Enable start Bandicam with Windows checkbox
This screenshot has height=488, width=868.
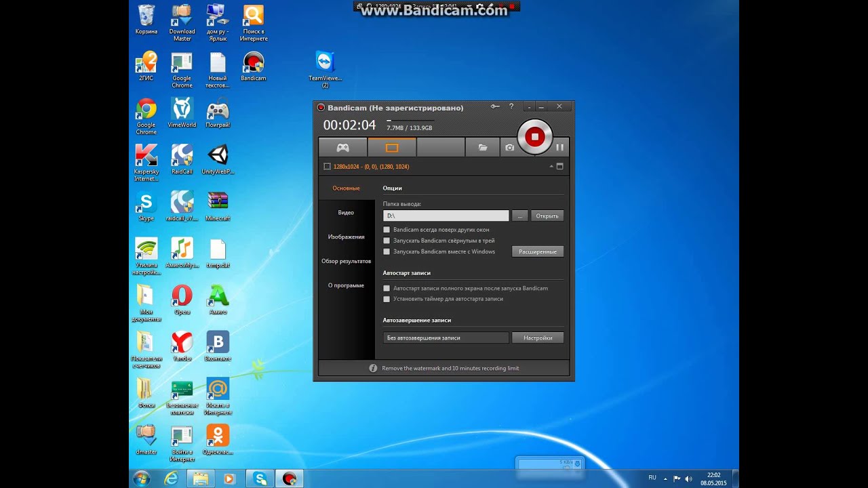pyautogui.click(x=387, y=251)
